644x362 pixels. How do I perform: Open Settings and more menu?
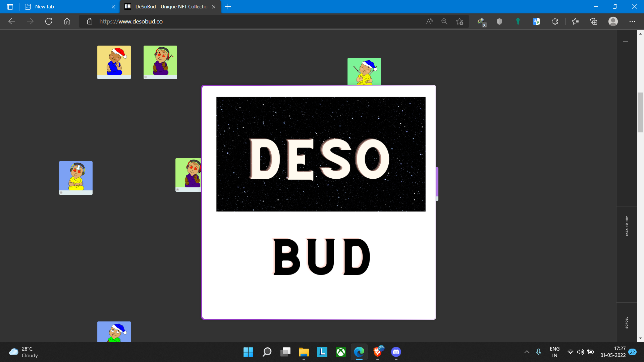632,21
